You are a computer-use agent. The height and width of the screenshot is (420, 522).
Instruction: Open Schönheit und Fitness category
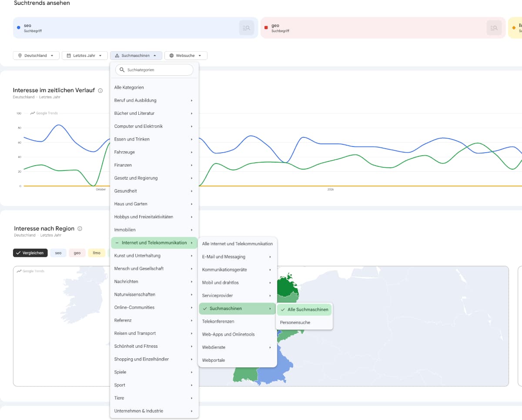pyautogui.click(x=154, y=346)
